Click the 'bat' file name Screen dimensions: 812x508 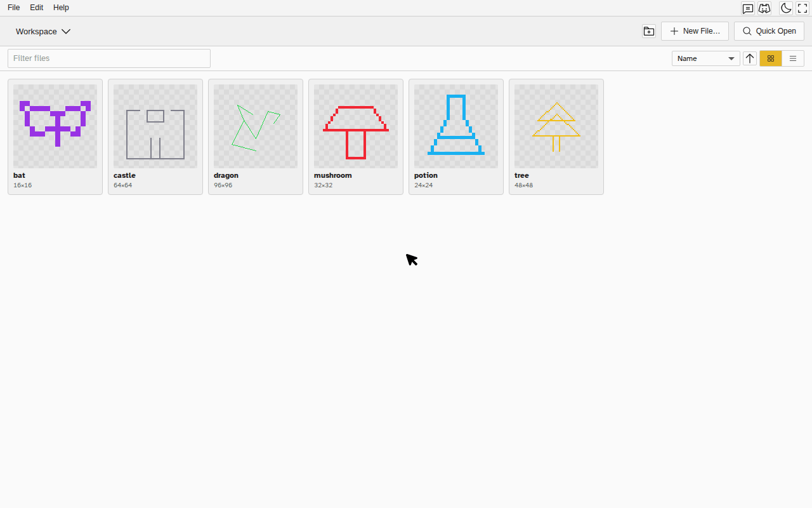[x=19, y=175]
